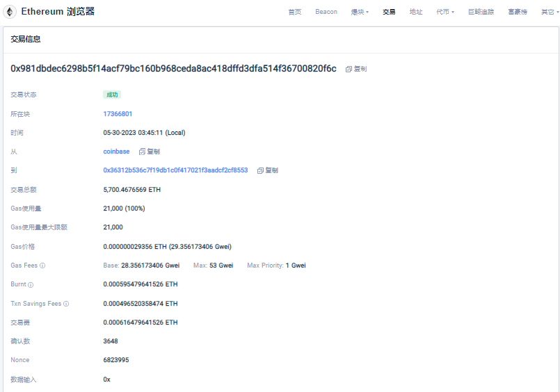Copy the transaction hash
The height and width of the screenshot is (392, 560).
click(356, 69)
